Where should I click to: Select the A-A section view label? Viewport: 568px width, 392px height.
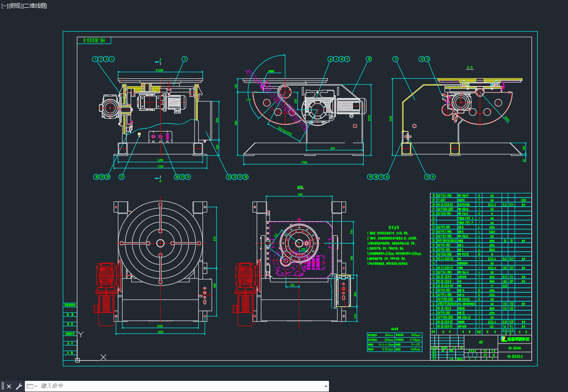coord(470,67)
